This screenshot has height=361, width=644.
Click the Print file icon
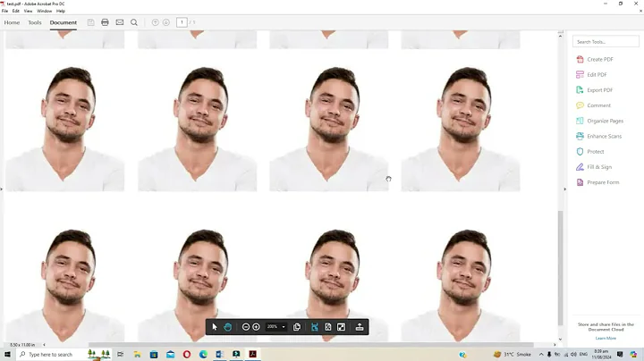[106, 22]
